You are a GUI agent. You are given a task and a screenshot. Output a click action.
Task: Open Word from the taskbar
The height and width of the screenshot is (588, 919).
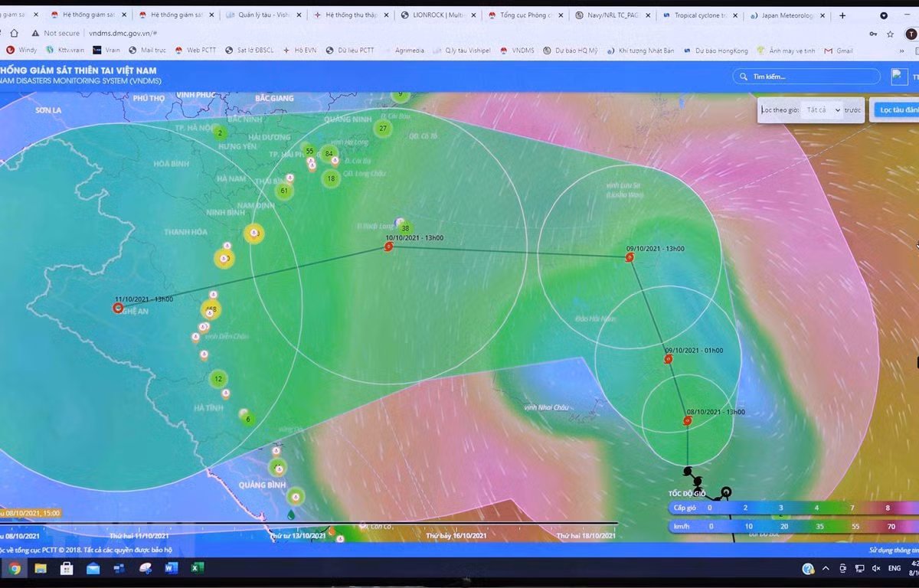171,568
